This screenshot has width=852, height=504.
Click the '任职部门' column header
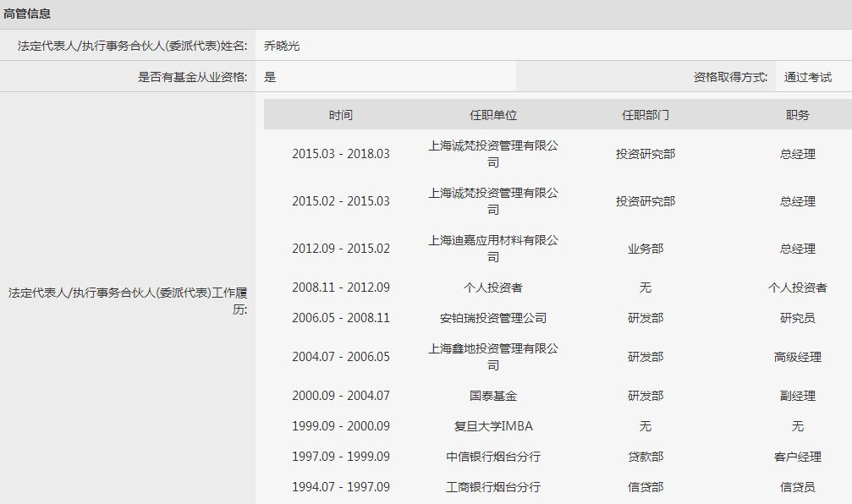pos(645,115)
